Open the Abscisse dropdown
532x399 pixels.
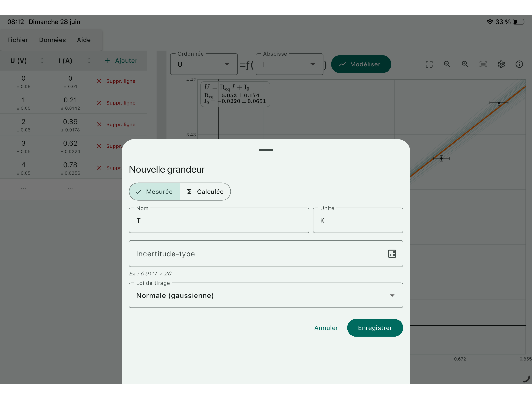point(289,64)
